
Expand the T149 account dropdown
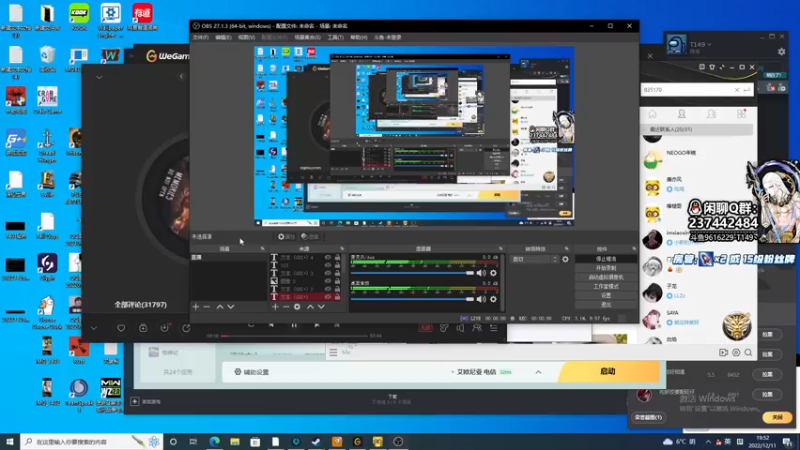tap(710, 44)
